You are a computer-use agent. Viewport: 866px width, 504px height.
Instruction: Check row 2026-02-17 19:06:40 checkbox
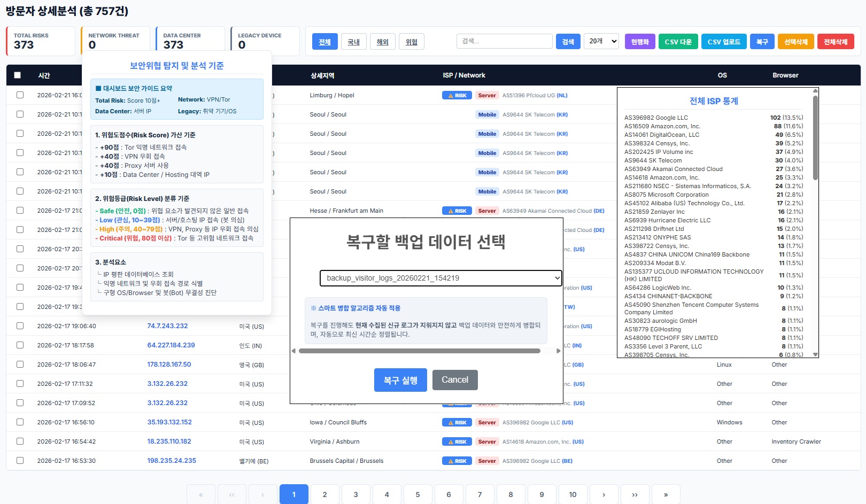pos(20,326)
